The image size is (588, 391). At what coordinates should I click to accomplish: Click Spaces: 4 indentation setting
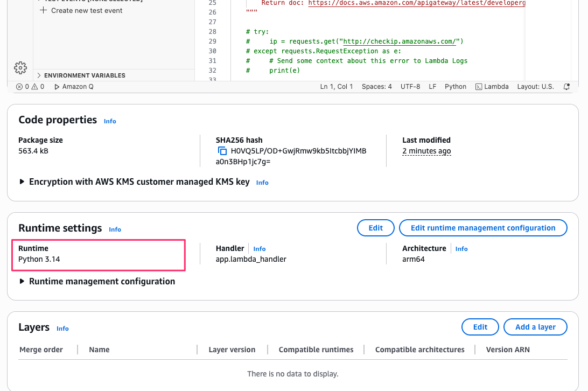tap(376, 87)
